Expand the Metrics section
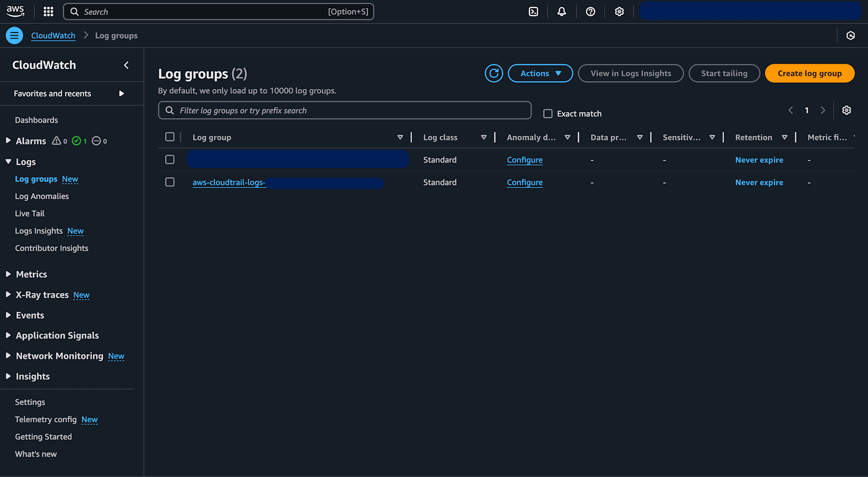Screen dimensions: 868x477 [8, 274]
